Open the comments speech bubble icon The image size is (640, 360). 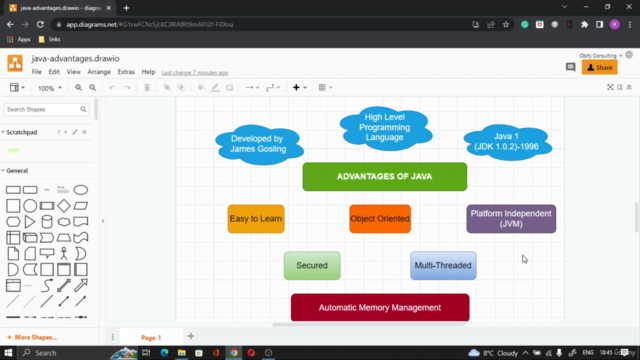pos(571,67)
